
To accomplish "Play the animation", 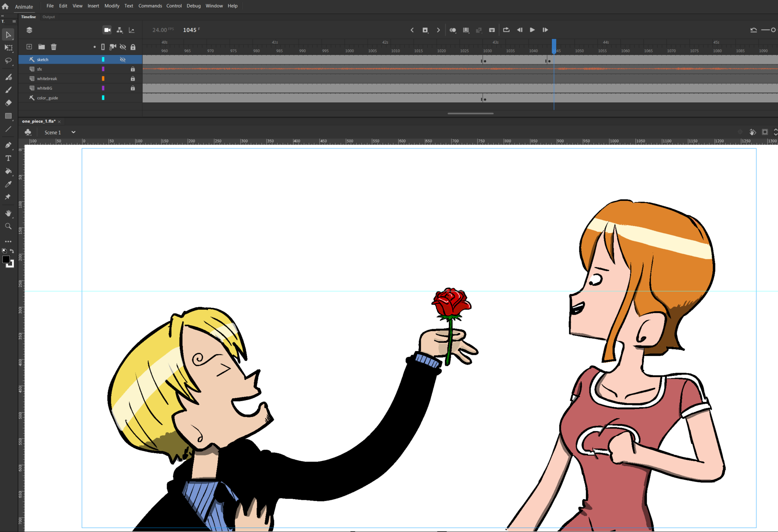I will tap(532, 30).
